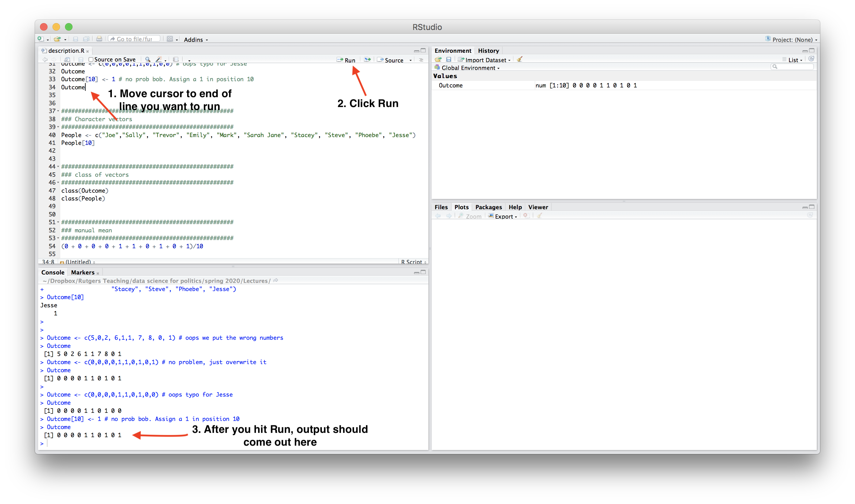Select the Console tab

(x=53, y=272)
